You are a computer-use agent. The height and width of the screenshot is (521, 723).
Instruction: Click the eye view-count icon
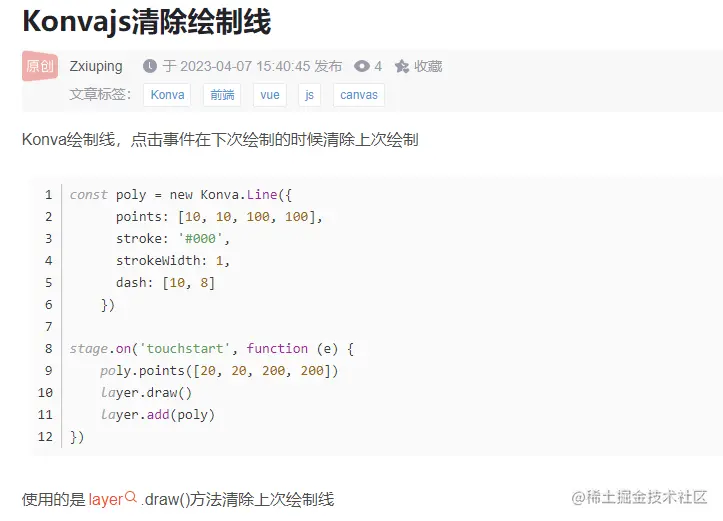click(x=362, y=66)
